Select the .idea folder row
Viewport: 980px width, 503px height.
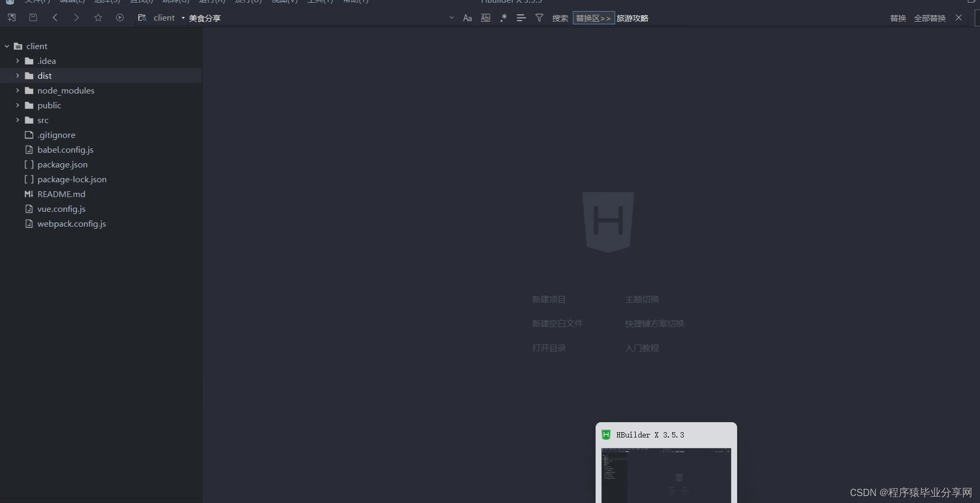click(x=101, y=61)
